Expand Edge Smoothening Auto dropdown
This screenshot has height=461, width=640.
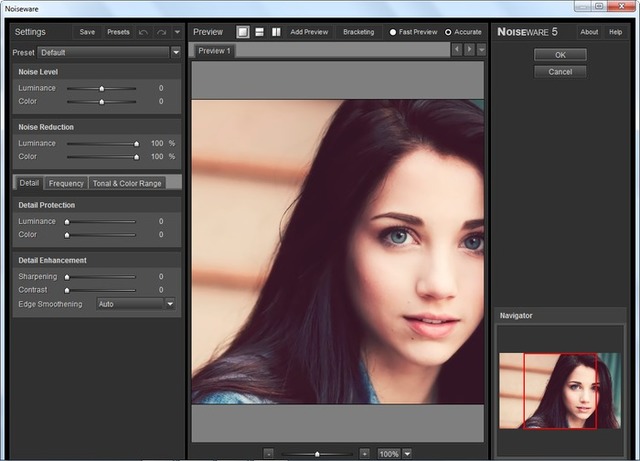[170, 303]
